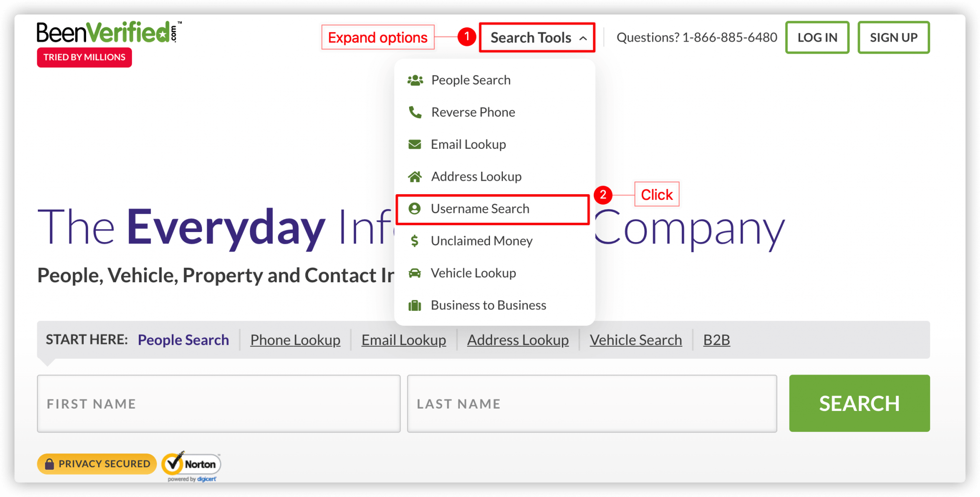This screenshot has width=980, height=497.
Task: Choose Business to Business menu entry
Action: coord(494,305)
